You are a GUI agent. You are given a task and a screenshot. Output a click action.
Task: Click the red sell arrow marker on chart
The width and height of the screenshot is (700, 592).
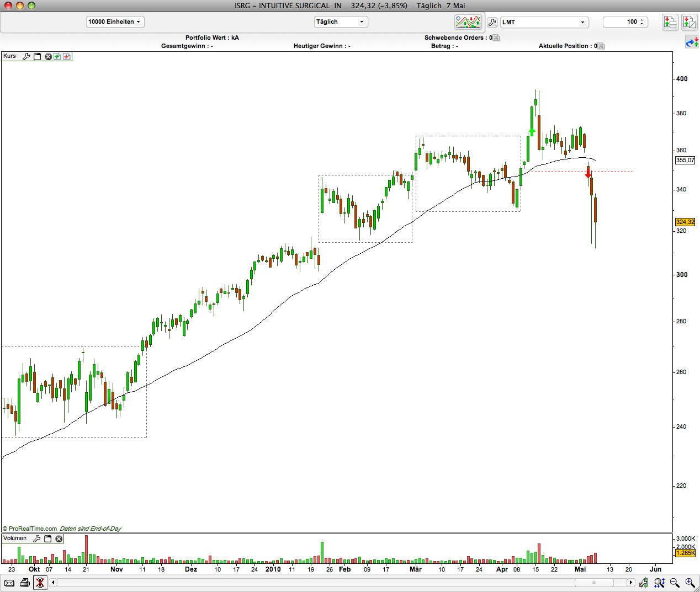[x=588, y=174]
